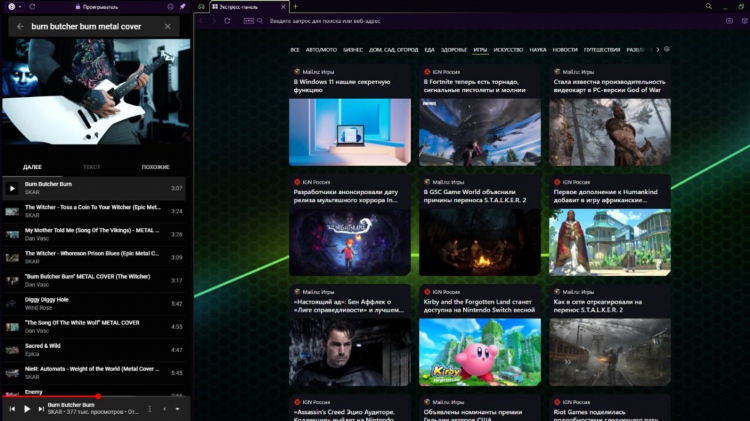Reload the browser page
This screenshot has height=421, width=750.
pyautogui.click(x=227, y=21)
